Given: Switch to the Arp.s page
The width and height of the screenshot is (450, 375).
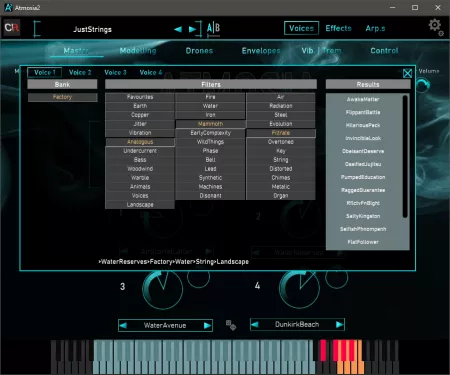Looking at the screenshot, I should [x=375, y=28].
